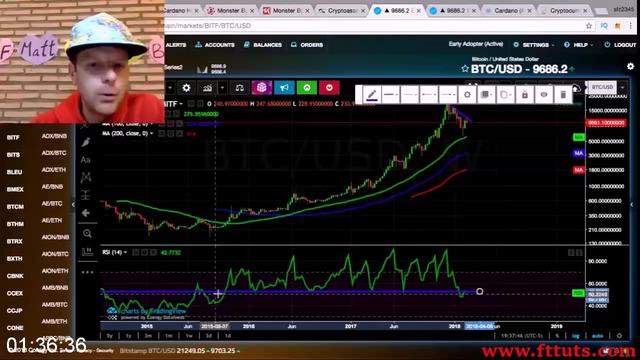Collapse the left panel with the side arrow

tap(73, 204)
